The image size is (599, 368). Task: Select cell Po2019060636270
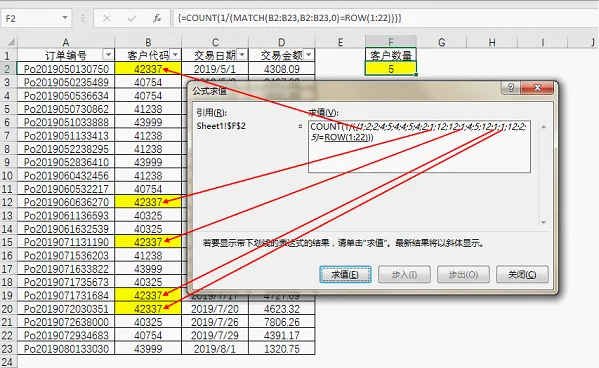pyautogui.click(x=66, y=202)
